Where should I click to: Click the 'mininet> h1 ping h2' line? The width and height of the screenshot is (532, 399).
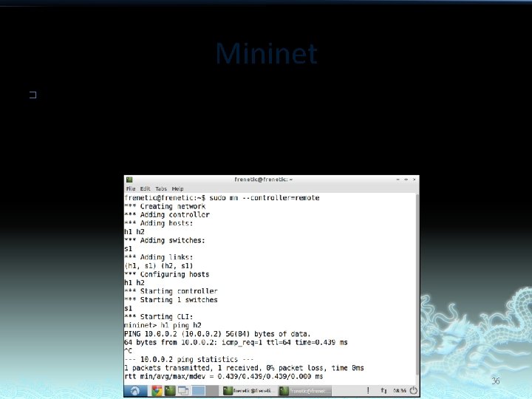(163, 325)
